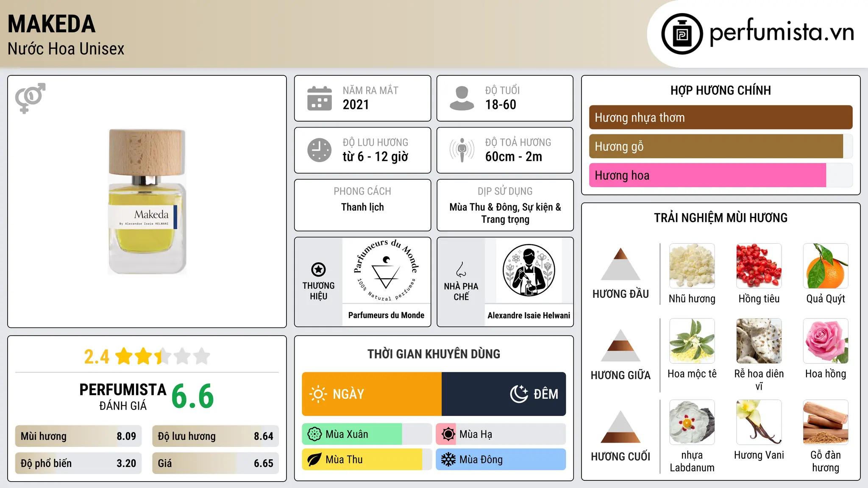Click the age range 18-60
This screenshot has height=488, width=868.
(501, 105)
